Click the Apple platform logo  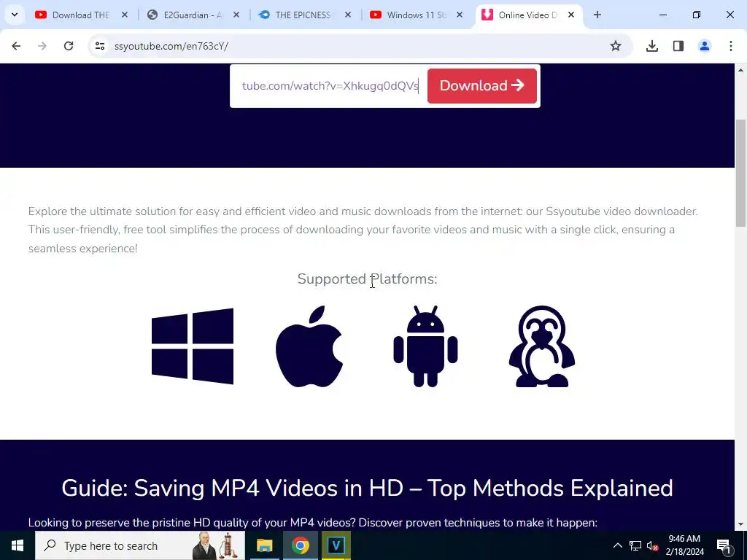pos(309,346)
